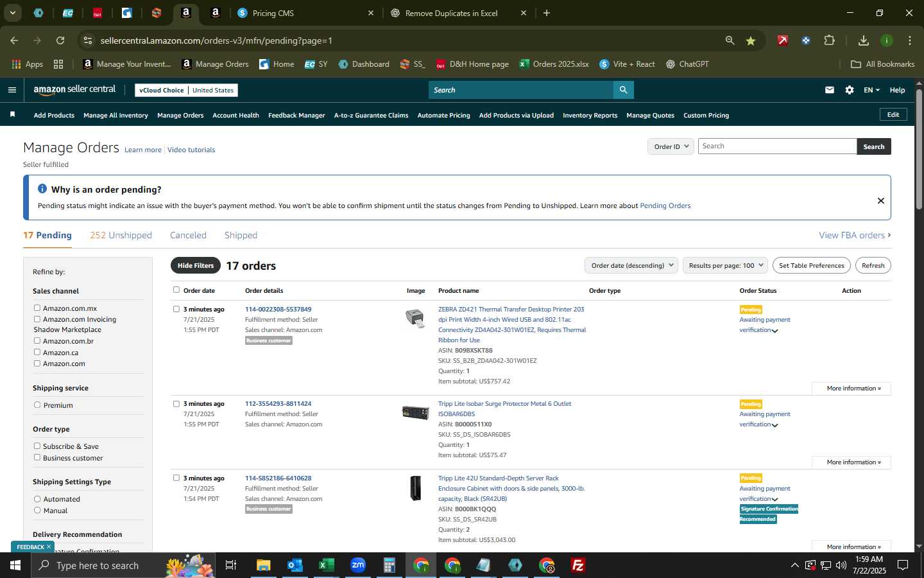Open the File Explorer taskbar icon
This screenshot has height=578, width=924.
(x=263, y=565)
